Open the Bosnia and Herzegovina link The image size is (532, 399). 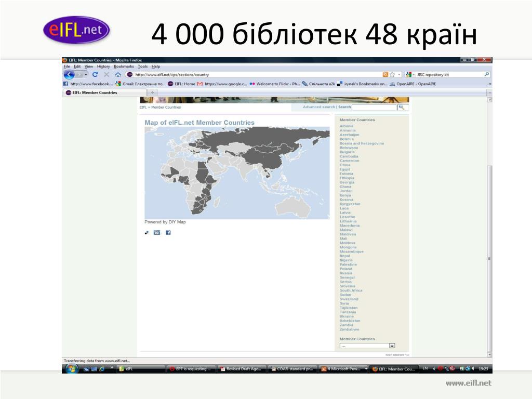(362, 143)
